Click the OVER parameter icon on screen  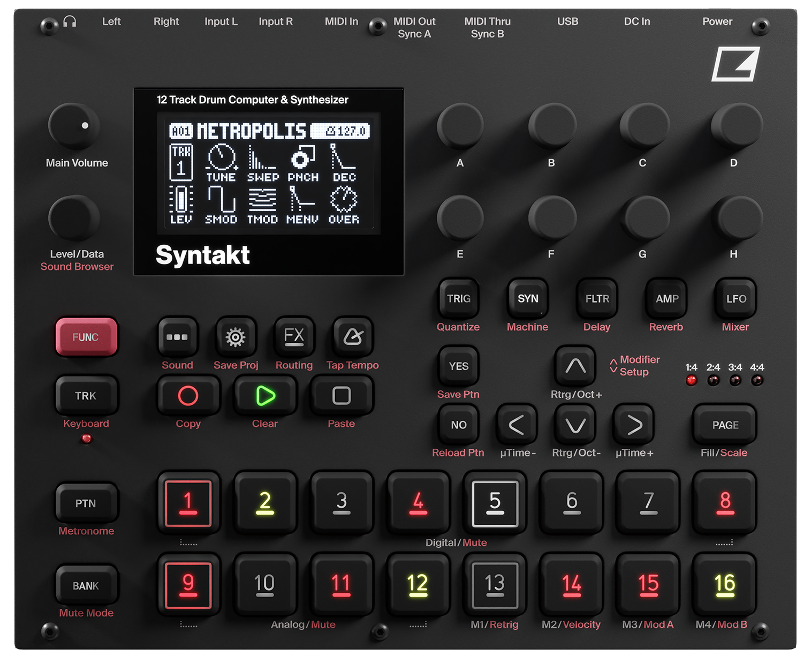(x=344, y=205)
